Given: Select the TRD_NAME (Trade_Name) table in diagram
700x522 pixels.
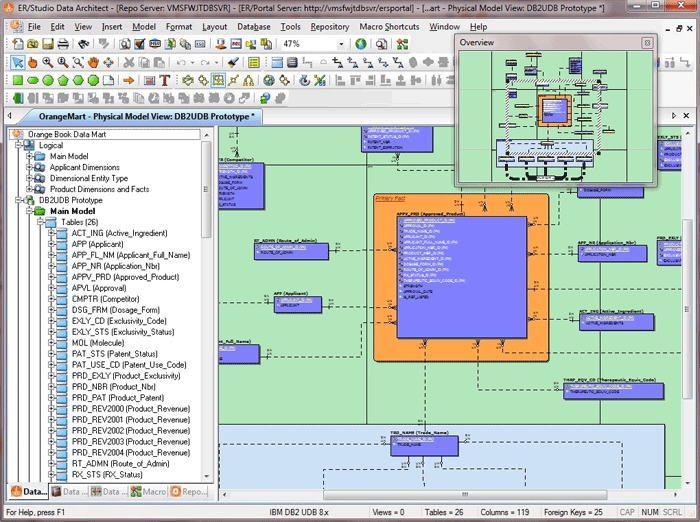Looking at the screenshot, I should point(424,445).
